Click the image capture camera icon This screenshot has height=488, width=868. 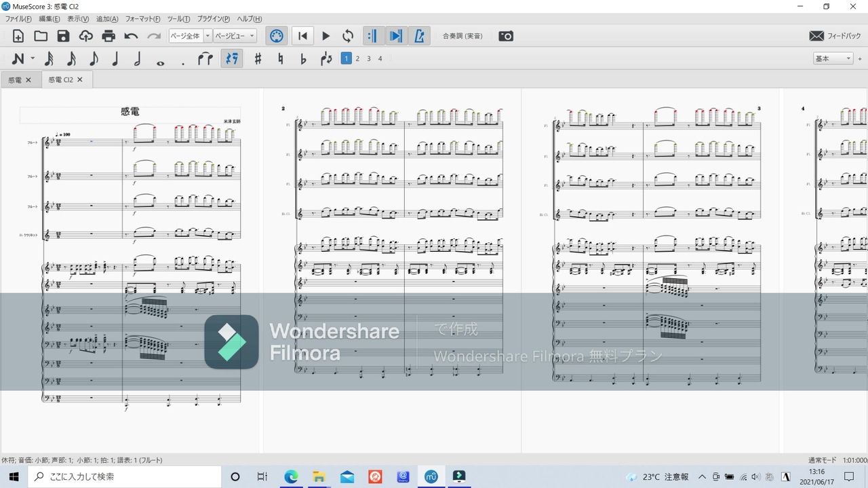(x=506, y=36)
